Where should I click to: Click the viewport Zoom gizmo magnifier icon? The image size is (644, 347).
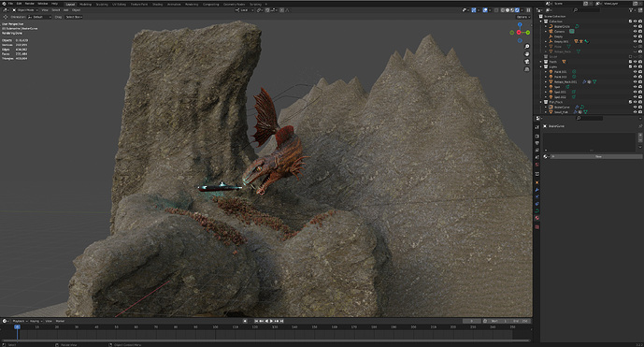[527, 47]
